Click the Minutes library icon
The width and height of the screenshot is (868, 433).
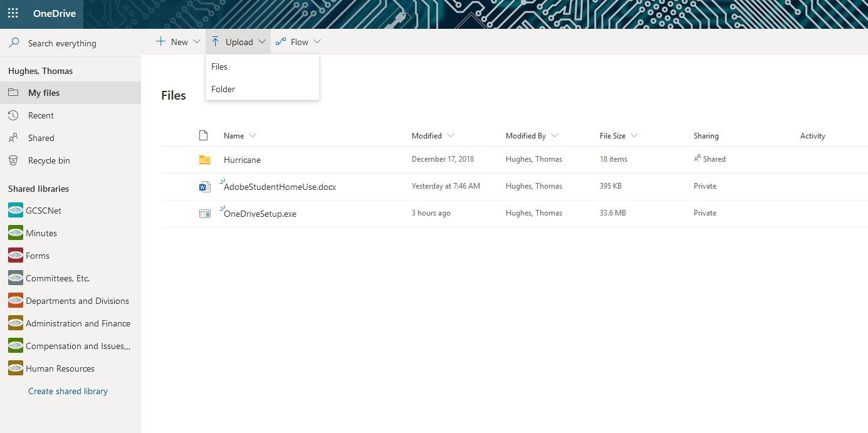(16, 233)
